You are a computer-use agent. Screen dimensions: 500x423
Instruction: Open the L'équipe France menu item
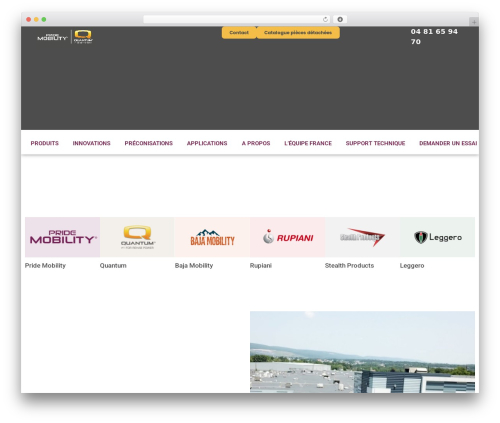point(308,143)
